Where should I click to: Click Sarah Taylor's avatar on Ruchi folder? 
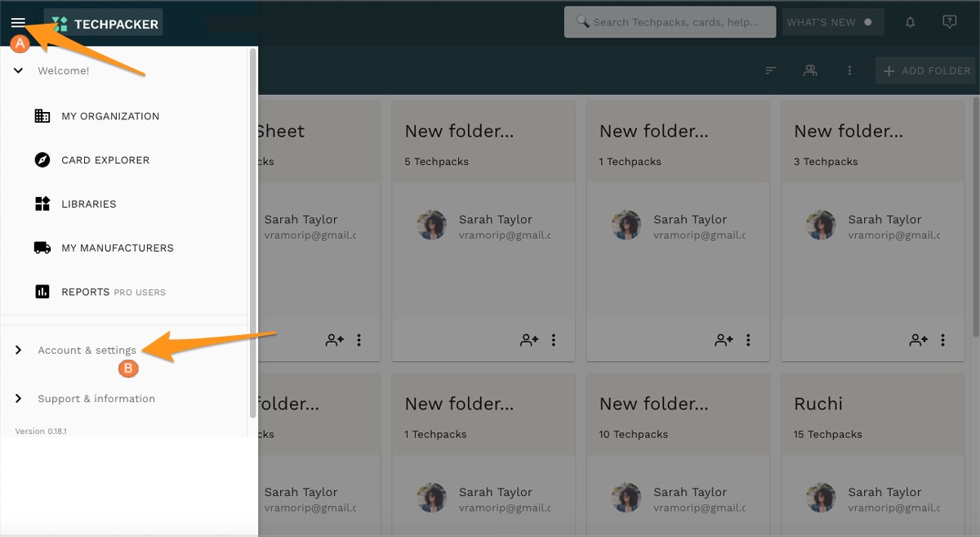(x=821, y=497)
